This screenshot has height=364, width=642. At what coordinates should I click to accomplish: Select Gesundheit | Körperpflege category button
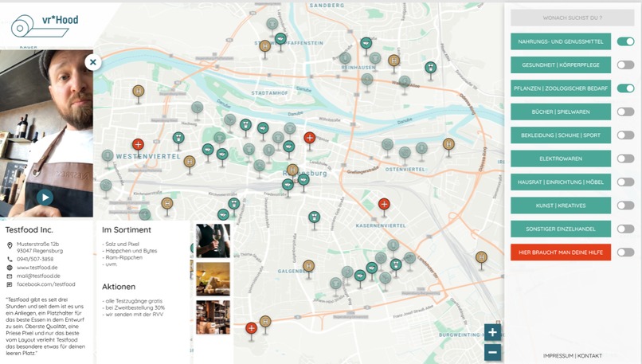[x=561, y=65]
